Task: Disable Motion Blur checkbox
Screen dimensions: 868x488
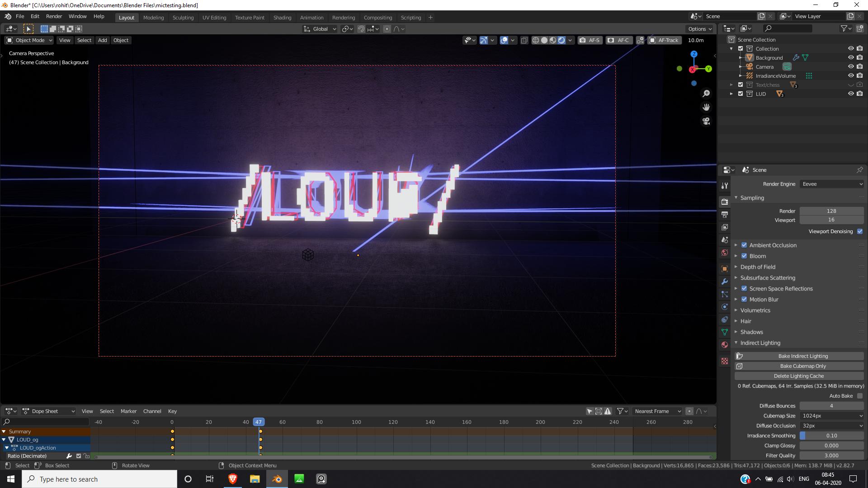Action: pyautogui.click(x=744, y=300)
